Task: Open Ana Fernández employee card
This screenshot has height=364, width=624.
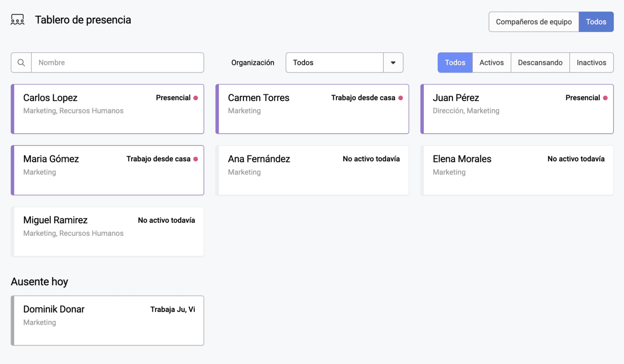Action: tap(312, 170)
